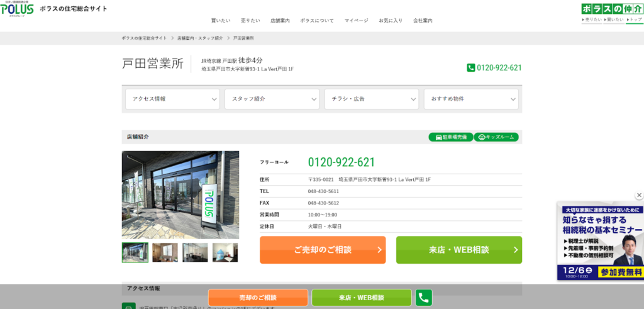The width and height of the screenshot is (644, 309).
Task: Expand the アクセス情報 dropdown
Action: tap(172, 99)
